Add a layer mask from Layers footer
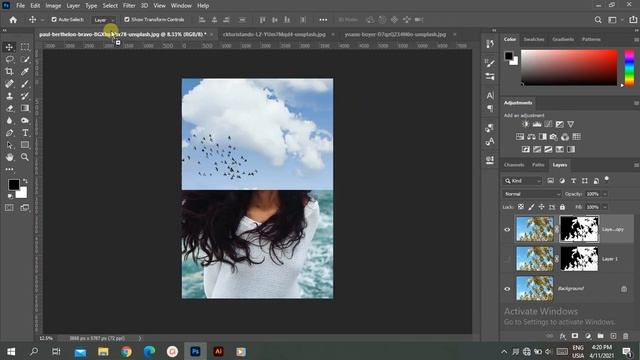Image resolution: width=640 pixels, height=360 pixels. 575,336
